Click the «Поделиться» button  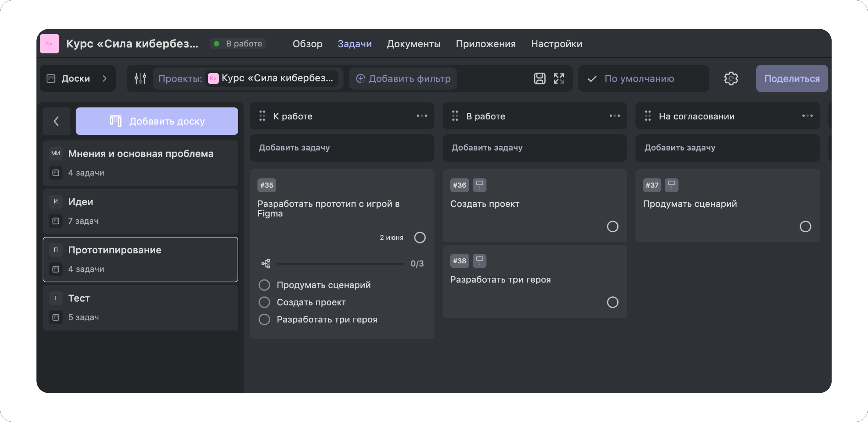(792, 79)
